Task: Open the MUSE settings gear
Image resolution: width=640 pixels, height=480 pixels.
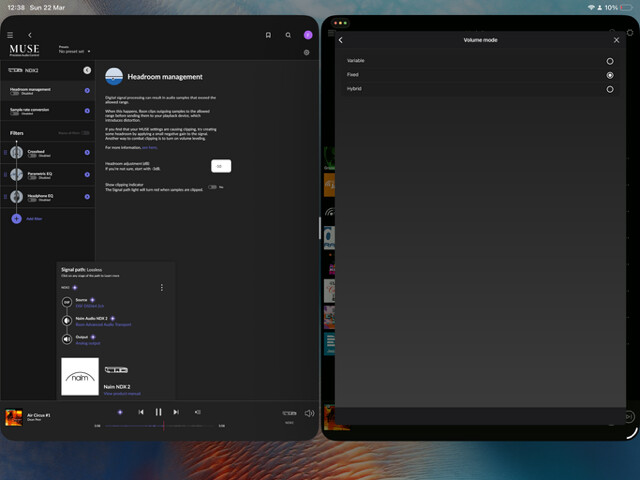Action: coord(307,52)
